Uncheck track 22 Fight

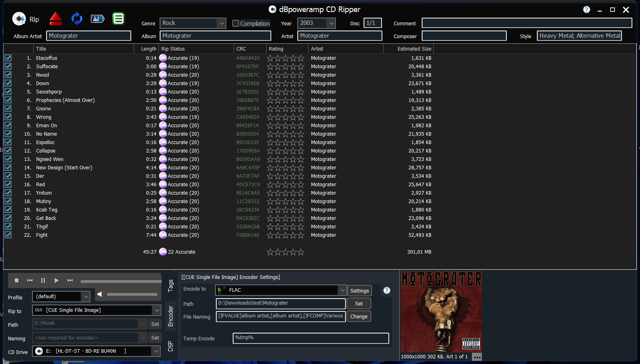tap(8, 235)
